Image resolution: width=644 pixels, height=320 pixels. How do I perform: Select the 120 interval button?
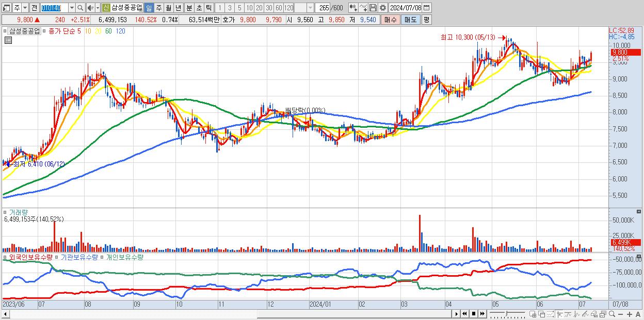288,8
